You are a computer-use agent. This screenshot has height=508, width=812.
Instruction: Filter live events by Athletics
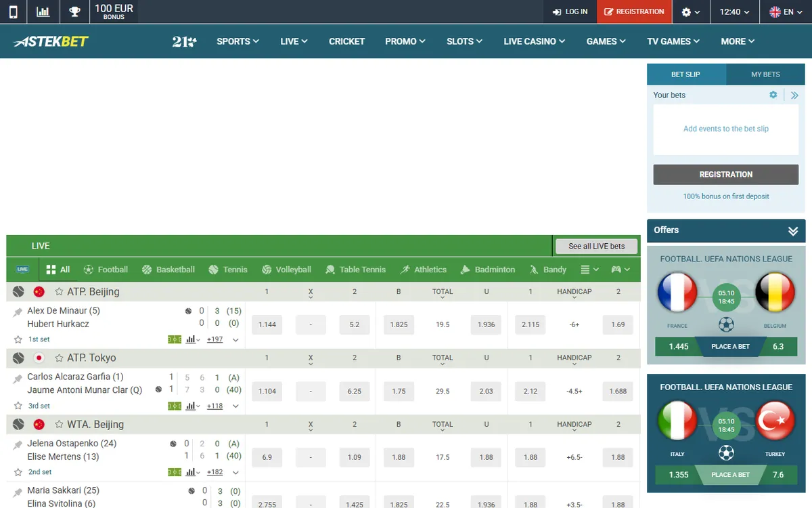coord(423,270)
